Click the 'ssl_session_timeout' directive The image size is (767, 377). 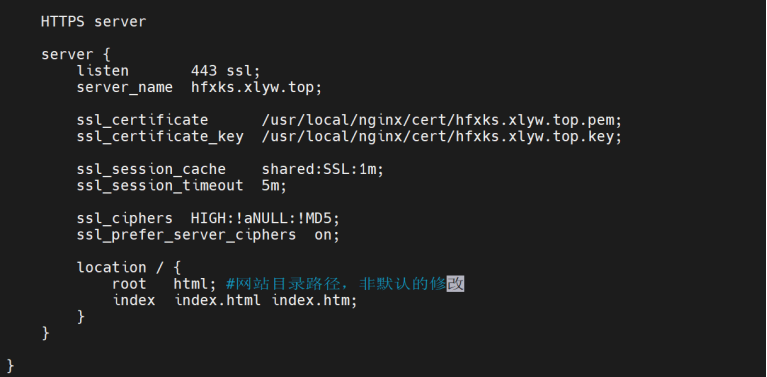click(x=160, y=186)
